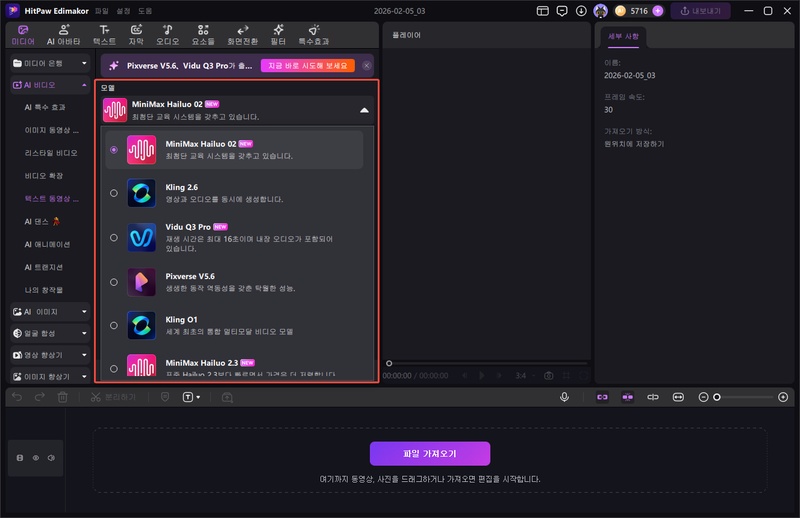800x518 pixels.
Task: Click the delete trash icon
Action: [62, 397]
